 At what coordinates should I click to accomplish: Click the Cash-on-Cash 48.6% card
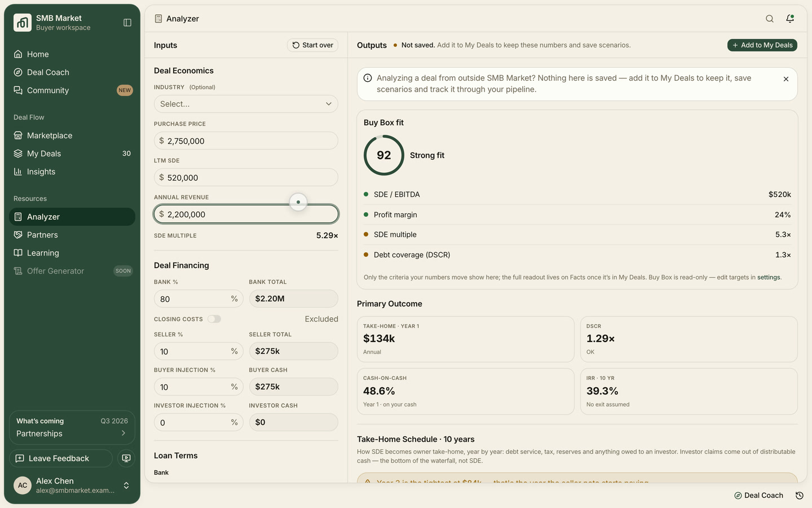(x=465, y=391)
